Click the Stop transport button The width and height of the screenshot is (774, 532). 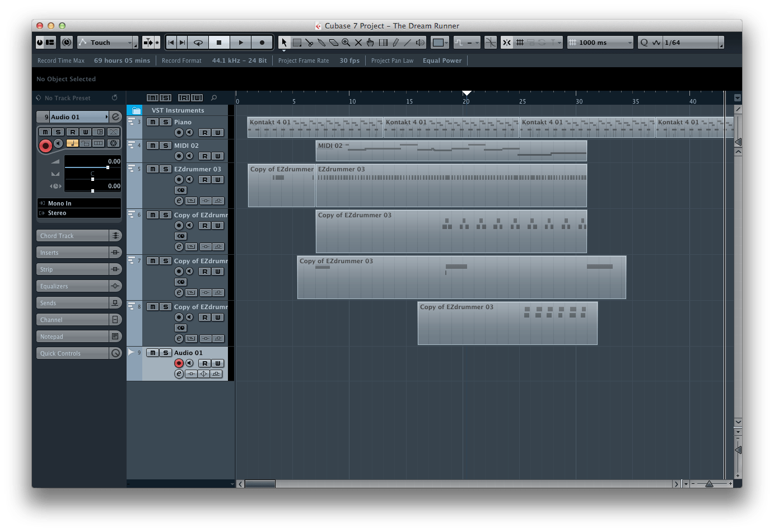219,43
